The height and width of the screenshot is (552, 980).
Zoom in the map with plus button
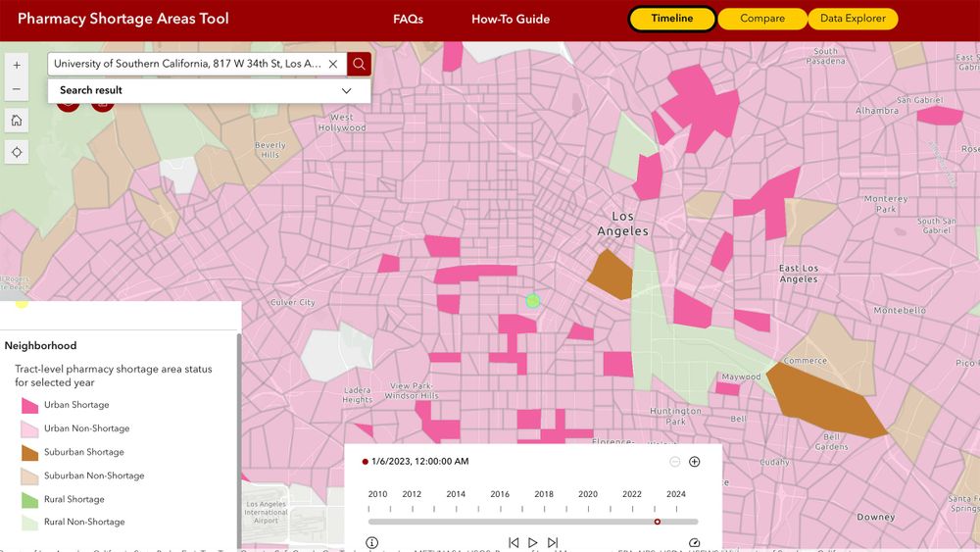click(17, 65)
